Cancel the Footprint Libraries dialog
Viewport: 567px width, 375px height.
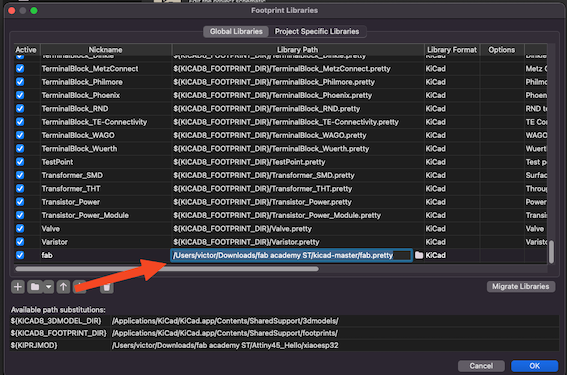(481, 366)
